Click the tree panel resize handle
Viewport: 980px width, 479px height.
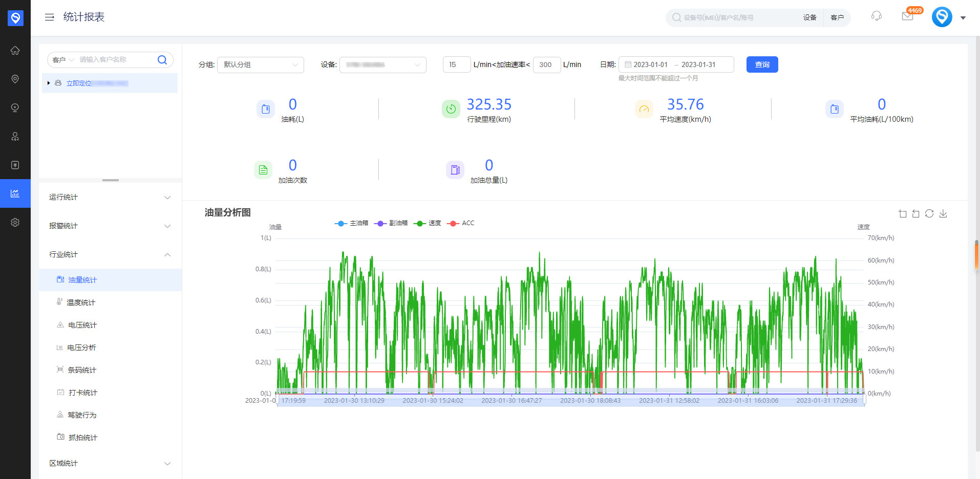pyautogui.click(x=111, y=180)
